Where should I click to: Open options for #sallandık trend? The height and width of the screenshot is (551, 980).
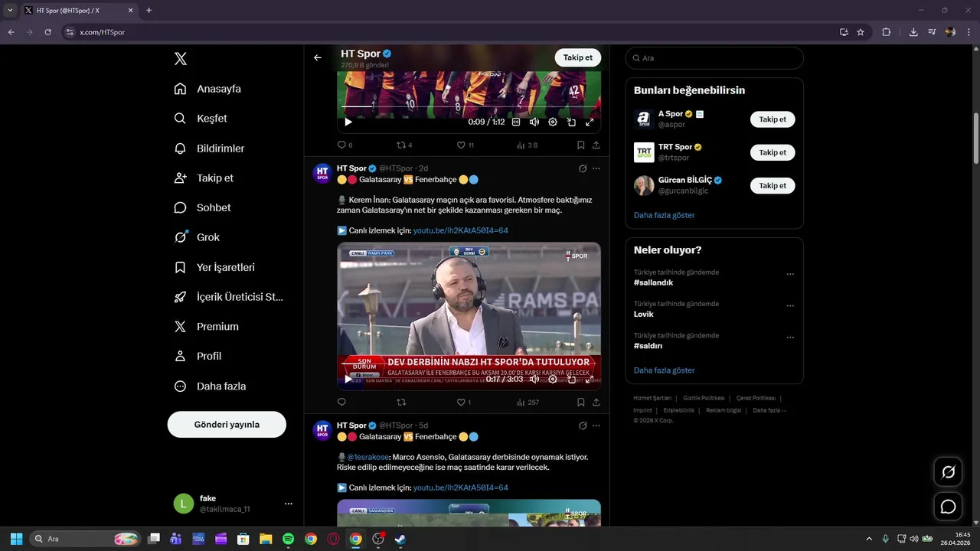790,274
